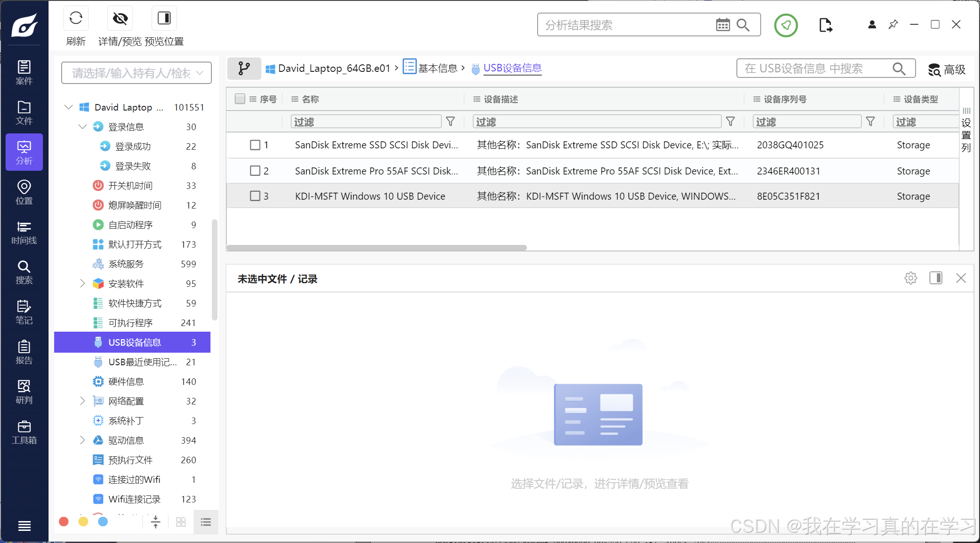Open the Toolbox (工具箱) sidebar icon
This screenshot has width=980, height=543.
click(x=24, y=432)
